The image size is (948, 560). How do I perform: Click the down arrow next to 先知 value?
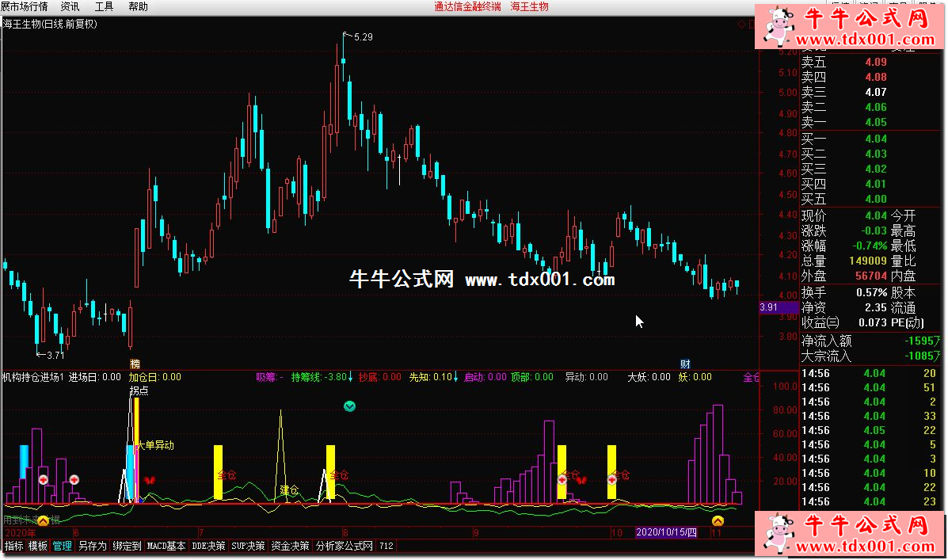[x=455, y=377]
